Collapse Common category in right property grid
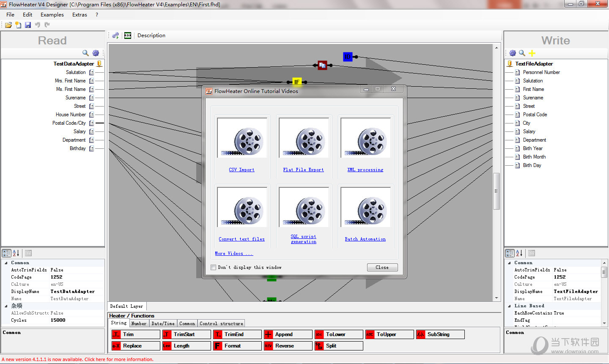This screenshot has width=609, height=364. click(x=509, y=263)
